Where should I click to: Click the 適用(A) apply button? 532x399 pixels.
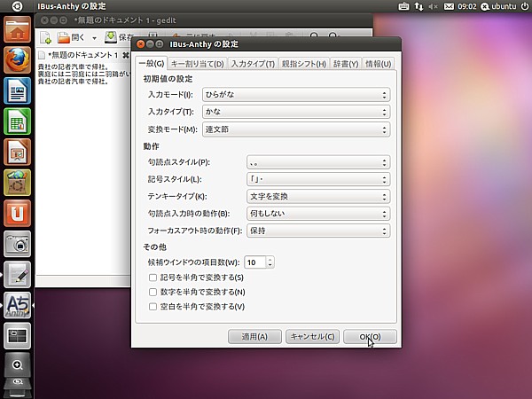(254, 337)
